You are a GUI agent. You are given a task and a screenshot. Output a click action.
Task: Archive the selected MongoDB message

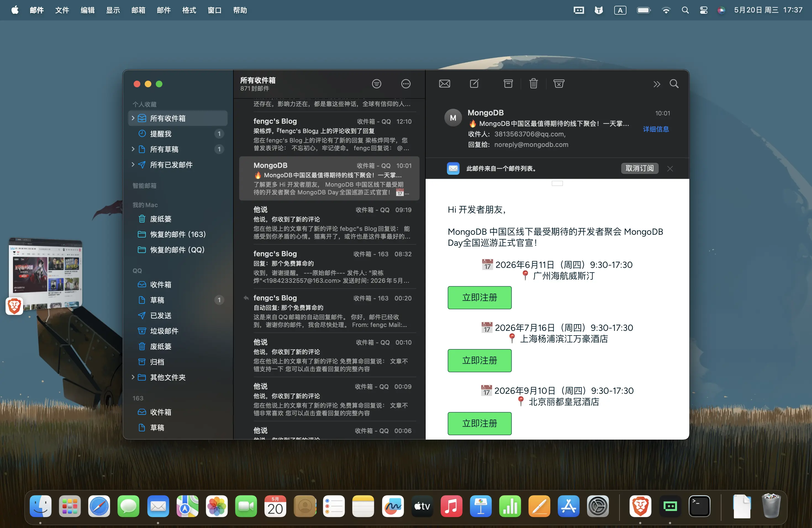pos(508,84)
